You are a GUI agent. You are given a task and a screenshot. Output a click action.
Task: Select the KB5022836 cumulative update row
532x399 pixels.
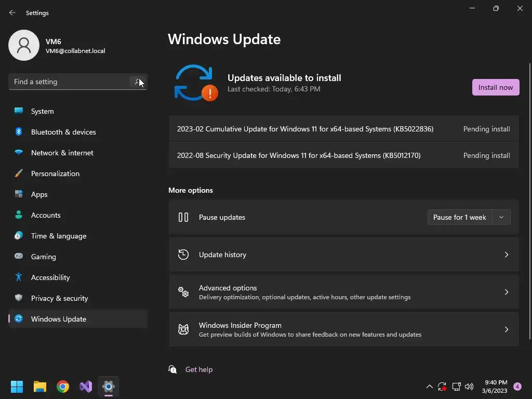tap(344, 129)
